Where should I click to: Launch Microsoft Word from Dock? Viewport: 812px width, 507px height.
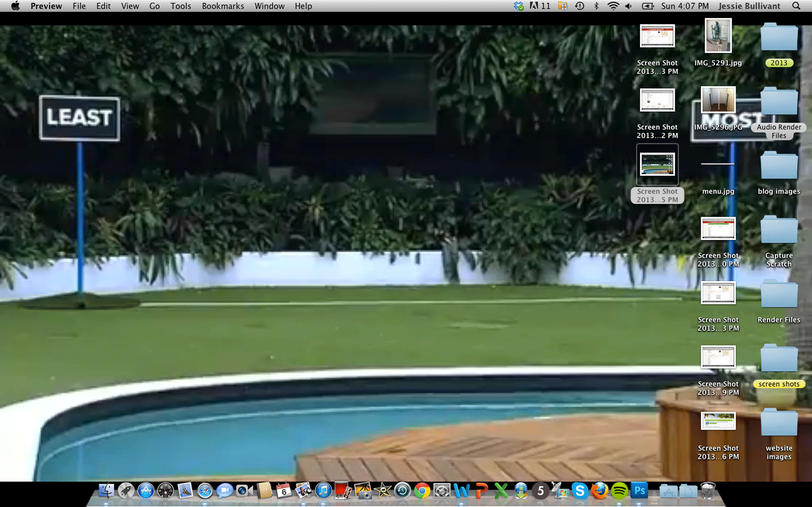pyautogui.click(x=462, y=491)
